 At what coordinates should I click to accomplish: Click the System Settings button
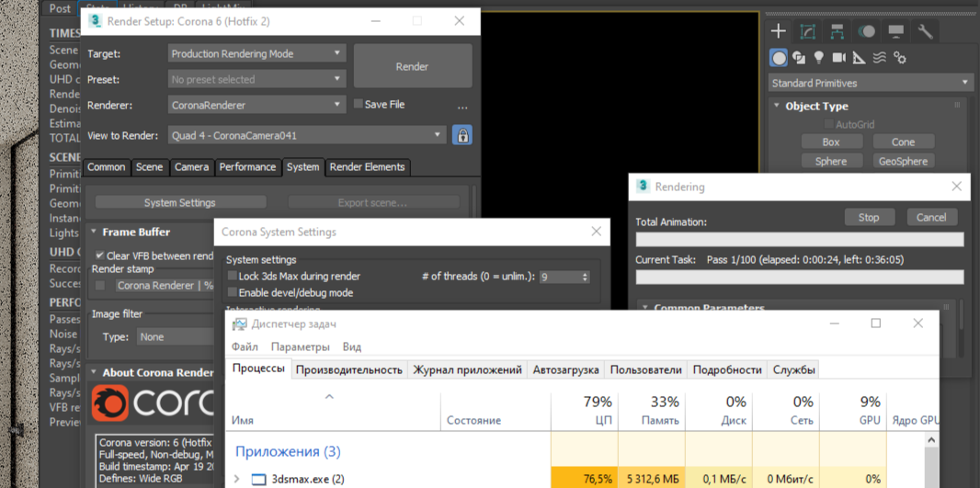pyautogui.click(x=180, y=203)
